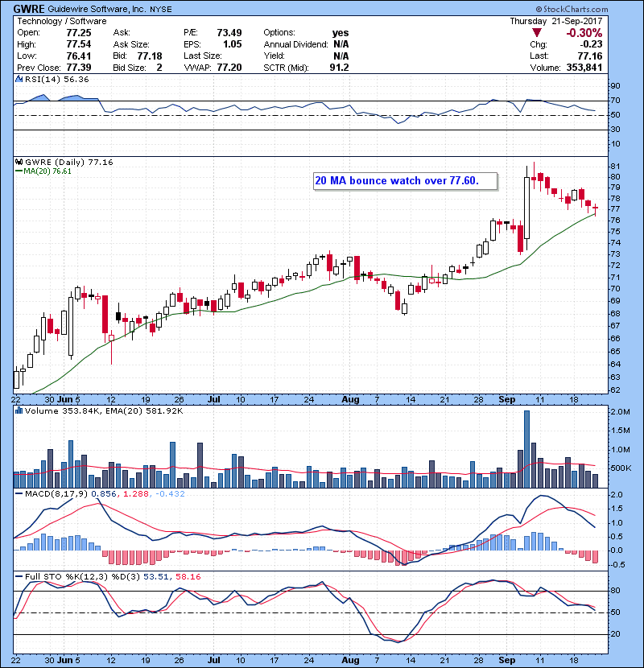Click the 20 MA bounce annotation box

[406, 180]
